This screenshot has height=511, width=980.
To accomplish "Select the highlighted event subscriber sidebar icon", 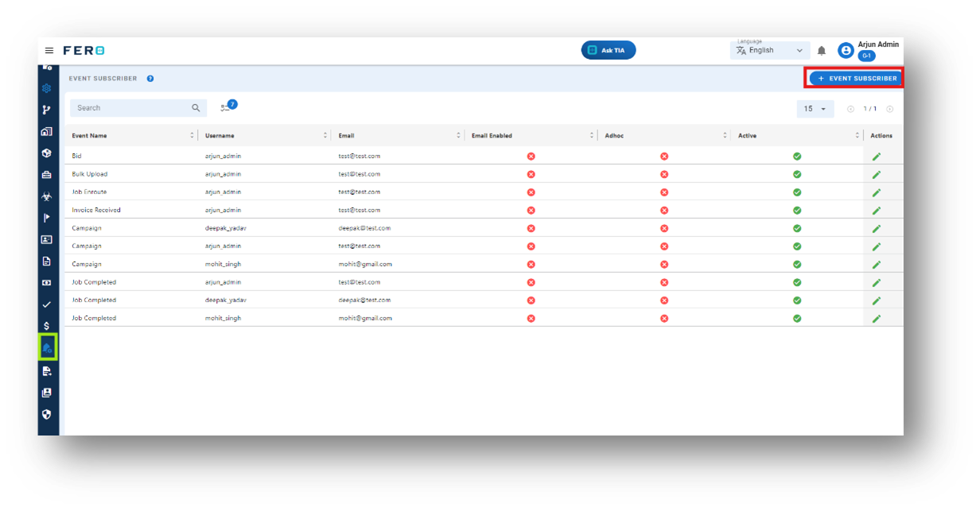I will 47,348.
